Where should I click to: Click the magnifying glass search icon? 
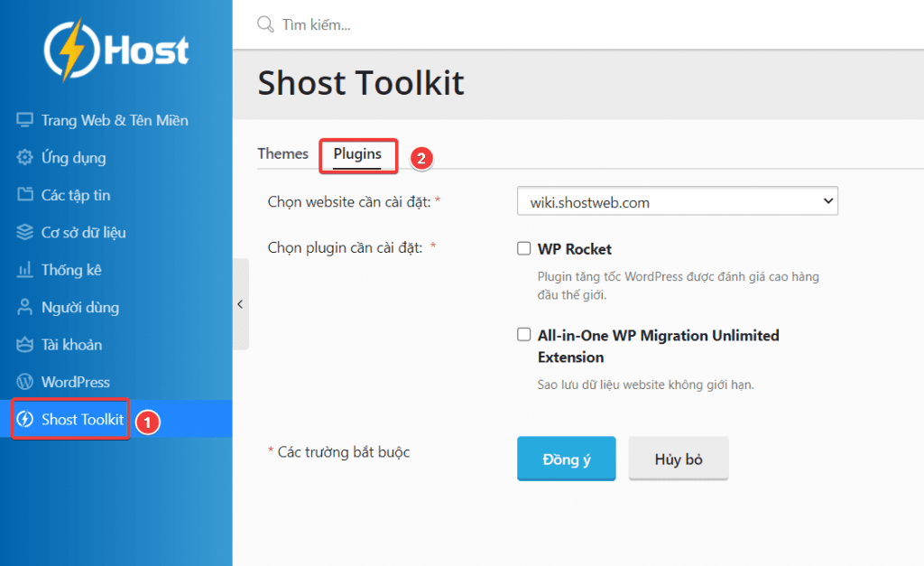click(265, 24)
